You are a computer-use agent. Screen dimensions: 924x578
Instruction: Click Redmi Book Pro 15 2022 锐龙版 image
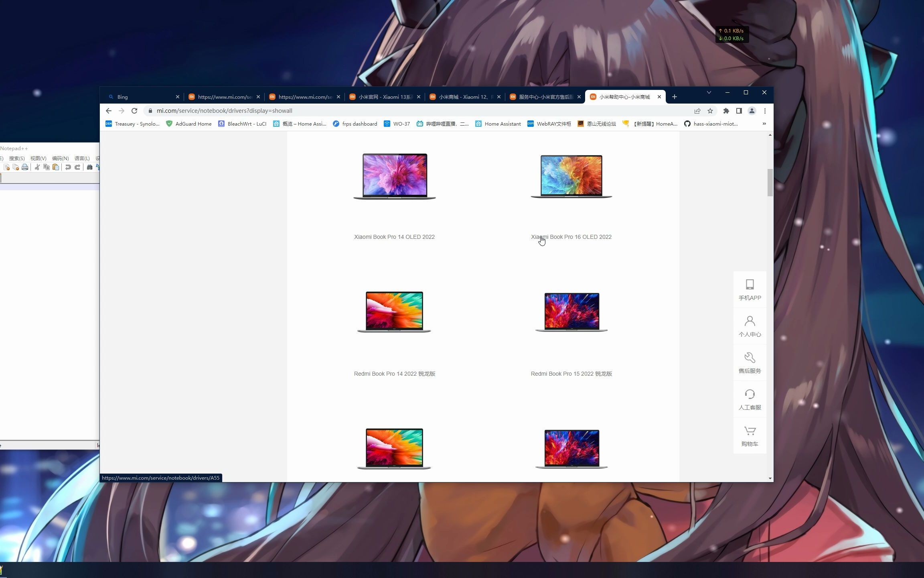[x=571, y=312]
